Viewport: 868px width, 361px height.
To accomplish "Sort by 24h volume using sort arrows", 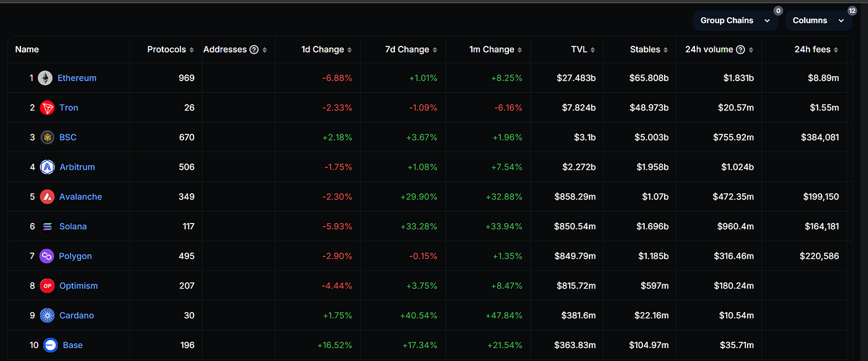I will tap(751, 50).
